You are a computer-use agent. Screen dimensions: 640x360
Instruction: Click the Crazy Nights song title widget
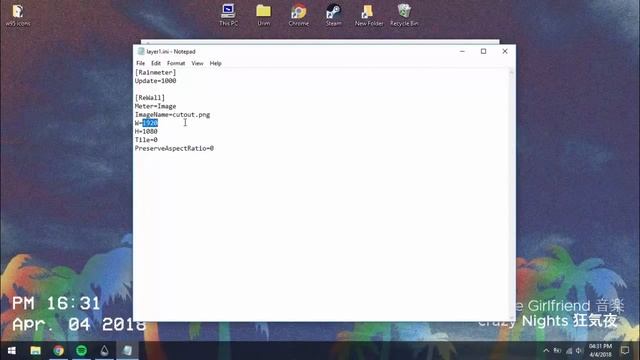coord(547,321)
